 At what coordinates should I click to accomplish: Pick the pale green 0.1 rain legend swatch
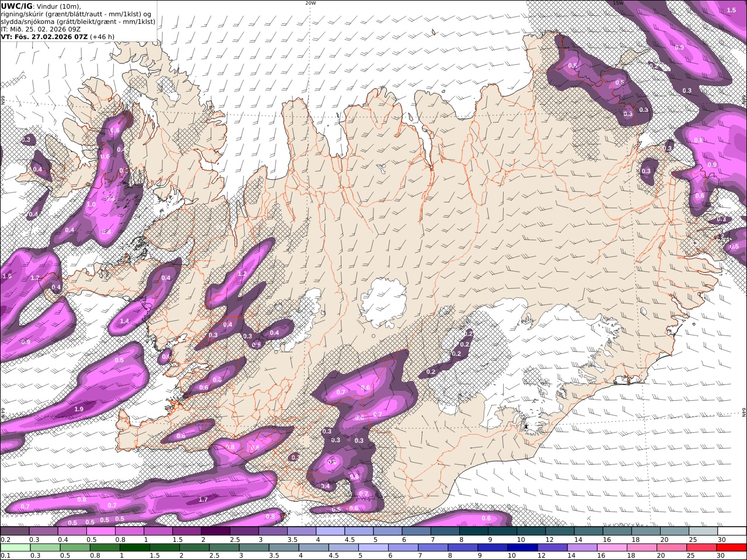16,548
